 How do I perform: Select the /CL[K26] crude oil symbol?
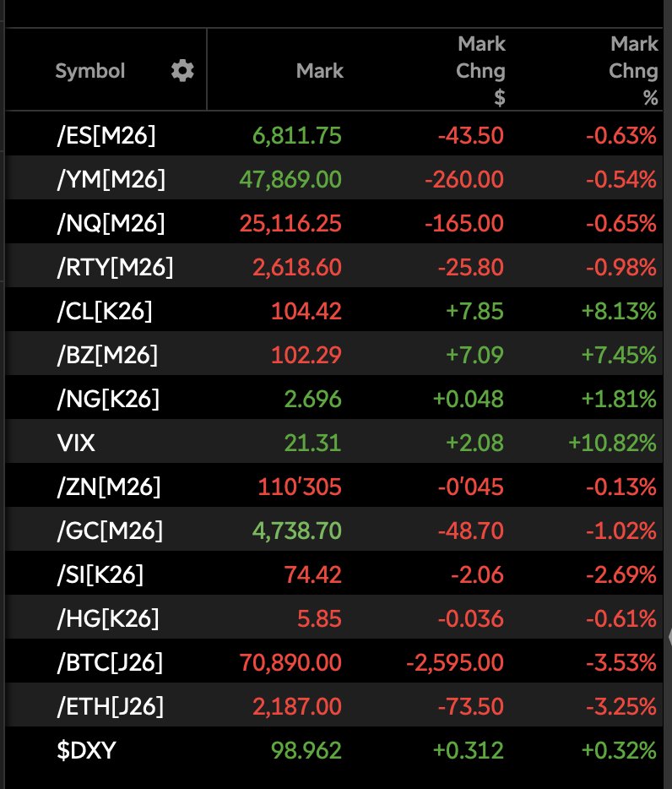coord(105,311)
